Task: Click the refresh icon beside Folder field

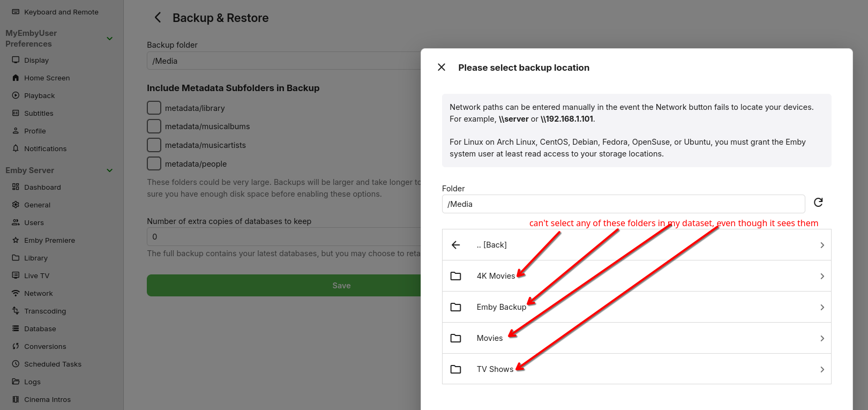Action: coord(818,203)
